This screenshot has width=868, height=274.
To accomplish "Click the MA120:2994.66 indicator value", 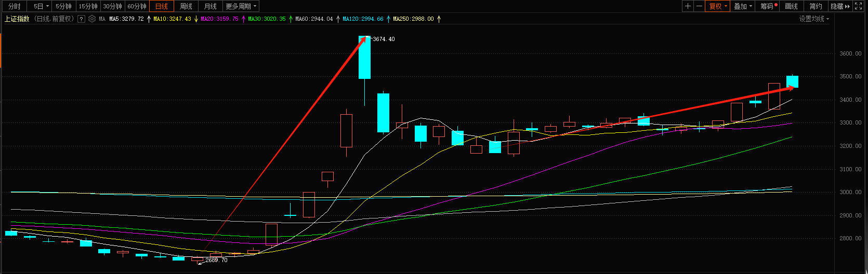I will coord(363,19).
